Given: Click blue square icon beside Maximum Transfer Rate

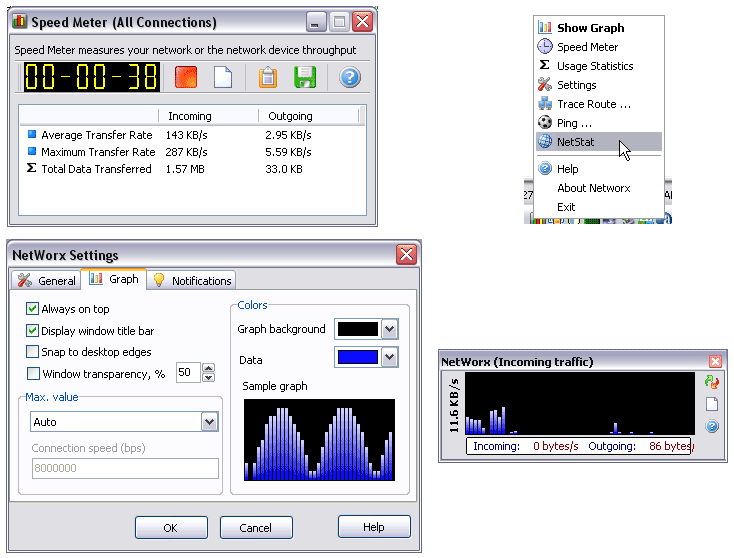Looking at the screenshot, I should [x=32, y=151].
